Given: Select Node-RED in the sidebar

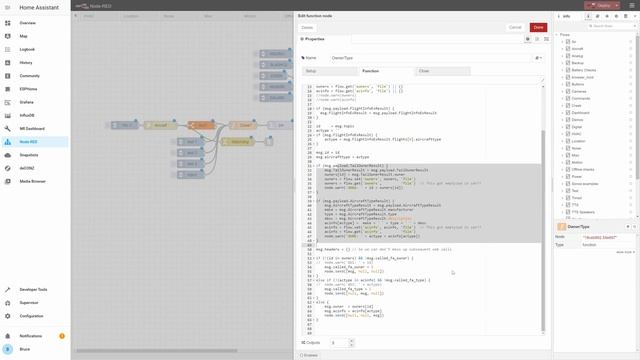Looking at the screenshot, I should point(35,142).
